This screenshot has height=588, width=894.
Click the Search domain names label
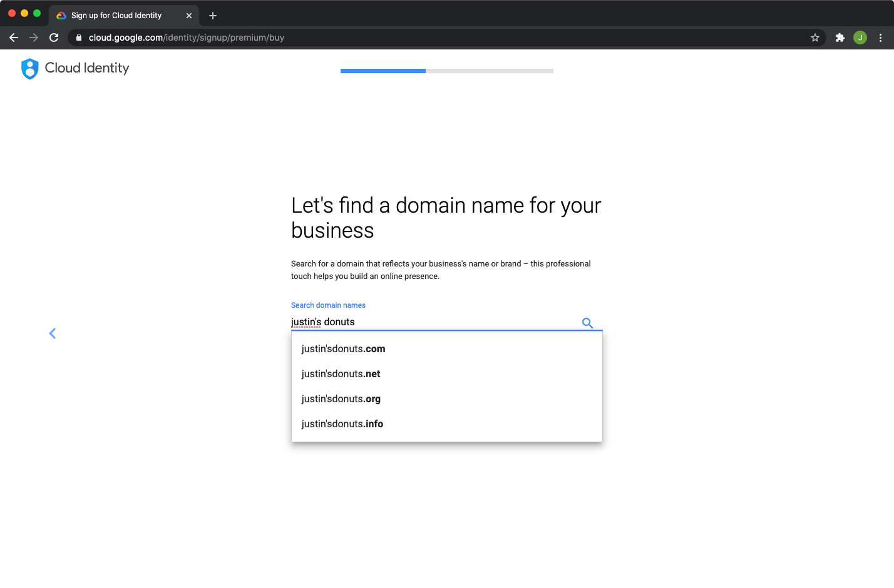click(328, 305)
